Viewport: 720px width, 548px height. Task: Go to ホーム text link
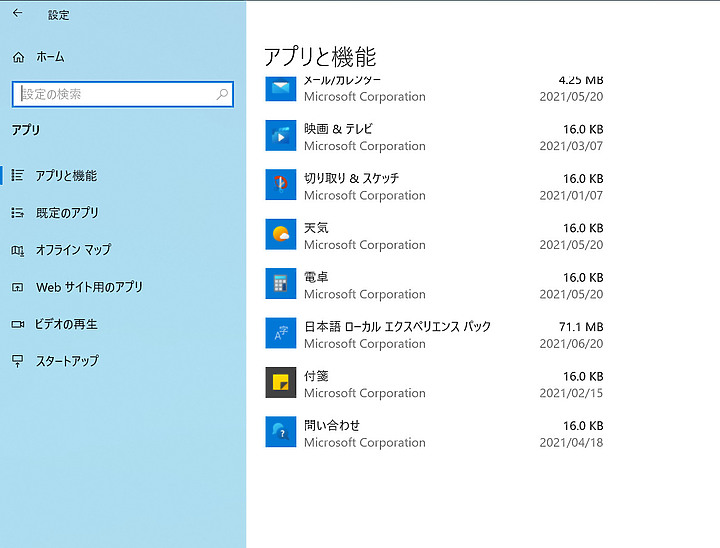(x=51, y=57)
